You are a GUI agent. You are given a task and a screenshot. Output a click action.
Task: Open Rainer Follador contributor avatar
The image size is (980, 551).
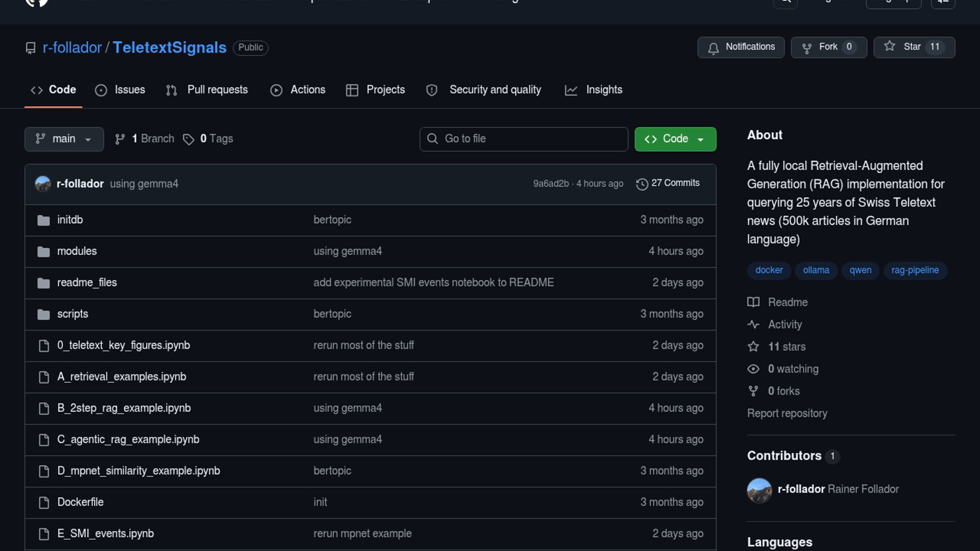759,490
